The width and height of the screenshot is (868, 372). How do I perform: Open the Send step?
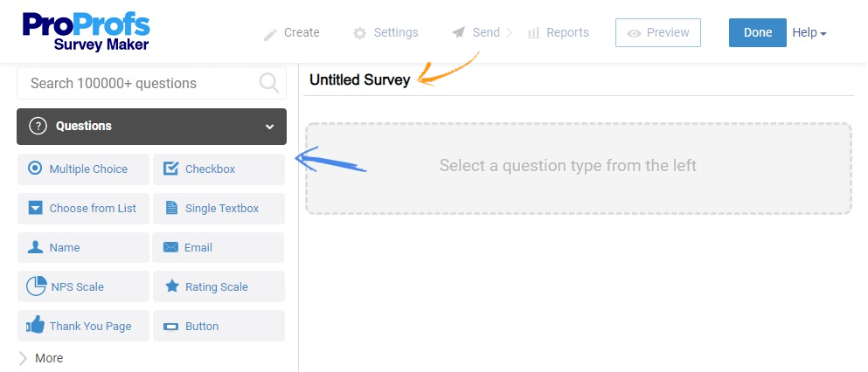(x=476, y=33)
